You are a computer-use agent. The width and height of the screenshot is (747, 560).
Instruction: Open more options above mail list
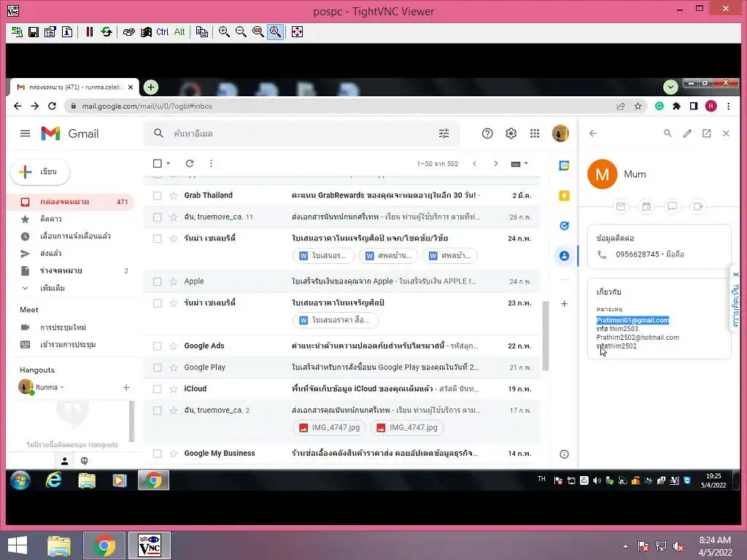click(211, 163)
